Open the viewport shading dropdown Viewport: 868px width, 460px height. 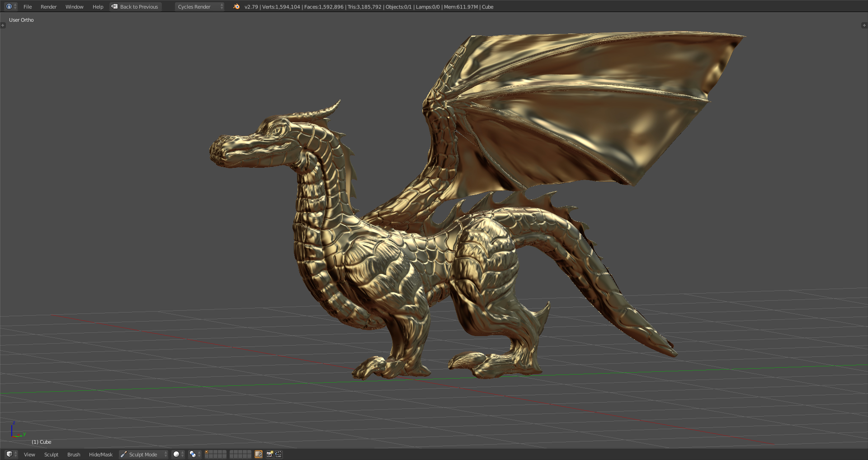coord(178,454)
